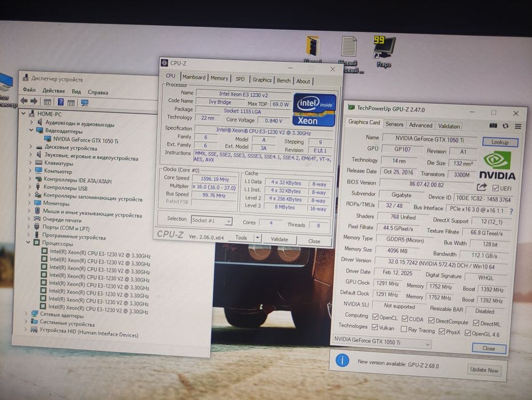Open the Fraps desktop shortcut
This screenshot has height=400, width=532.
tap(384, 51)
